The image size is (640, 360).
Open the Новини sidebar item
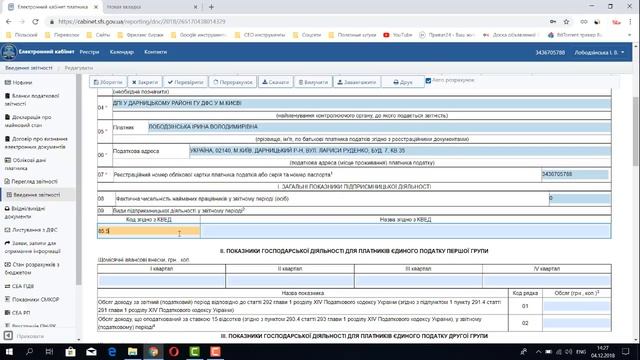18,82
